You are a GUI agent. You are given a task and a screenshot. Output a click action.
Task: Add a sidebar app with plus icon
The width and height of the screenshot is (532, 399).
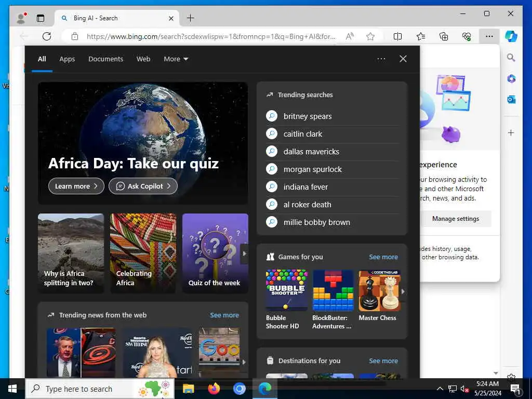[x=511, y=132]
